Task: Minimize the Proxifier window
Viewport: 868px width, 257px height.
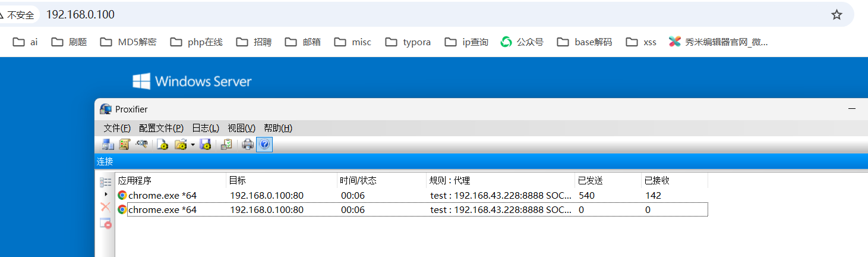Action: 852,109
